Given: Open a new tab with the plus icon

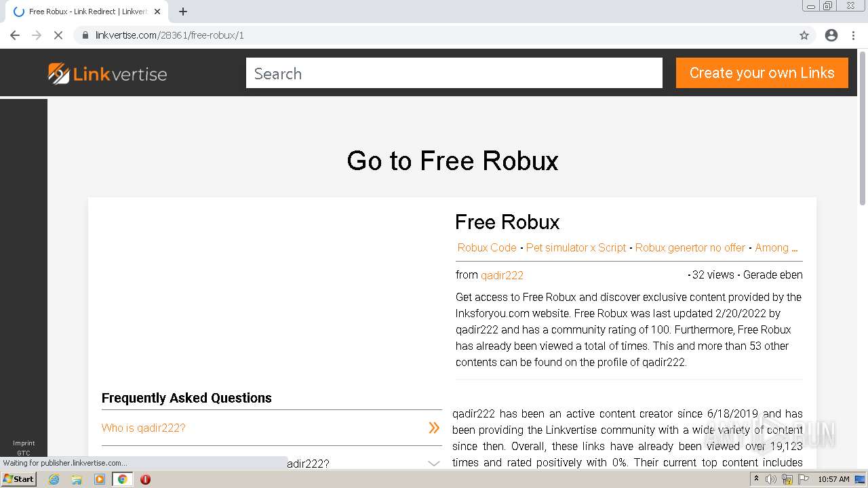Looking at the screenshot, I should 183,12.
